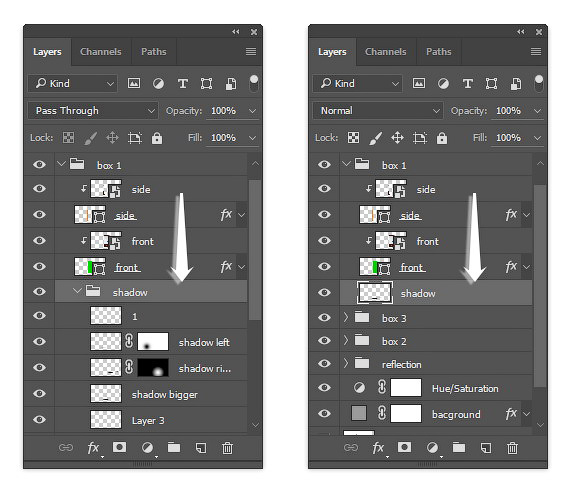The image size is (570, 498).
Task: Click Opacity value field in left panel
Action: [x=224, y=111]
